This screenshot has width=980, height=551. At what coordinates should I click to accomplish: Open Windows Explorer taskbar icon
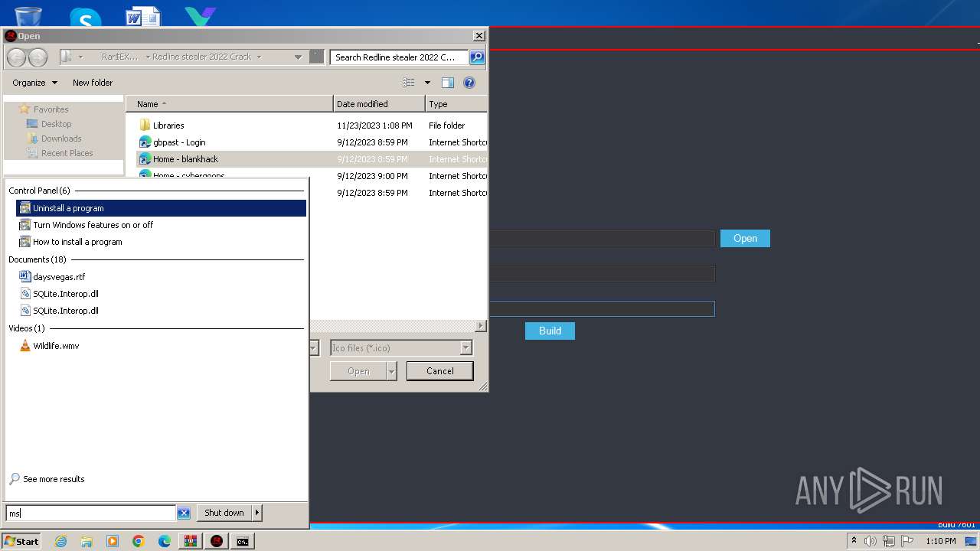[87, 541]
